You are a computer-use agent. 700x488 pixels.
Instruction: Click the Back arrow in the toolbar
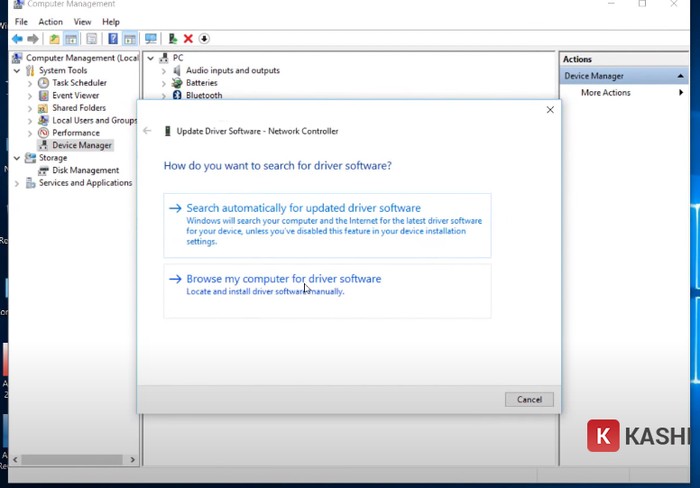17,39
